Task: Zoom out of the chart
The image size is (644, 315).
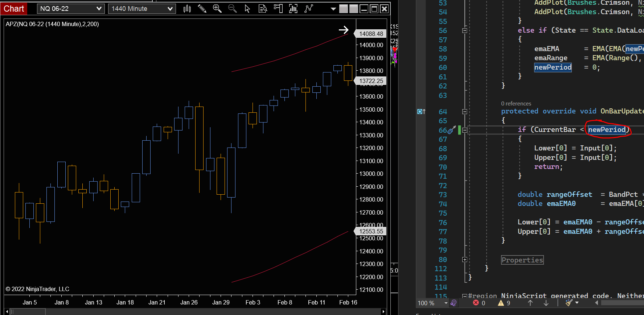Action: (x=233, y=9)
